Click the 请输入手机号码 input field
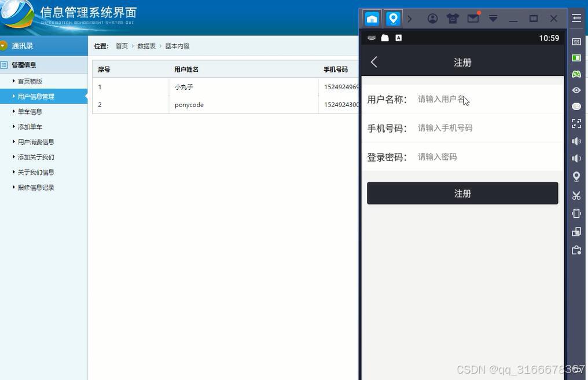Image resolution: width=588 pixels, height=380 pixels. click(x=488, y=128)
